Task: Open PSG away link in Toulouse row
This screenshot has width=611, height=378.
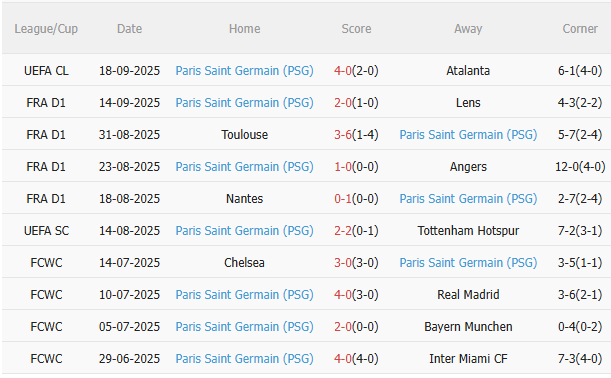Action: click(x=468, y=134)
